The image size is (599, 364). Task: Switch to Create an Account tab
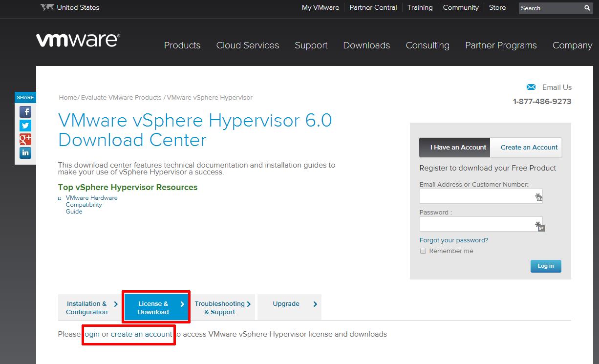526,148
